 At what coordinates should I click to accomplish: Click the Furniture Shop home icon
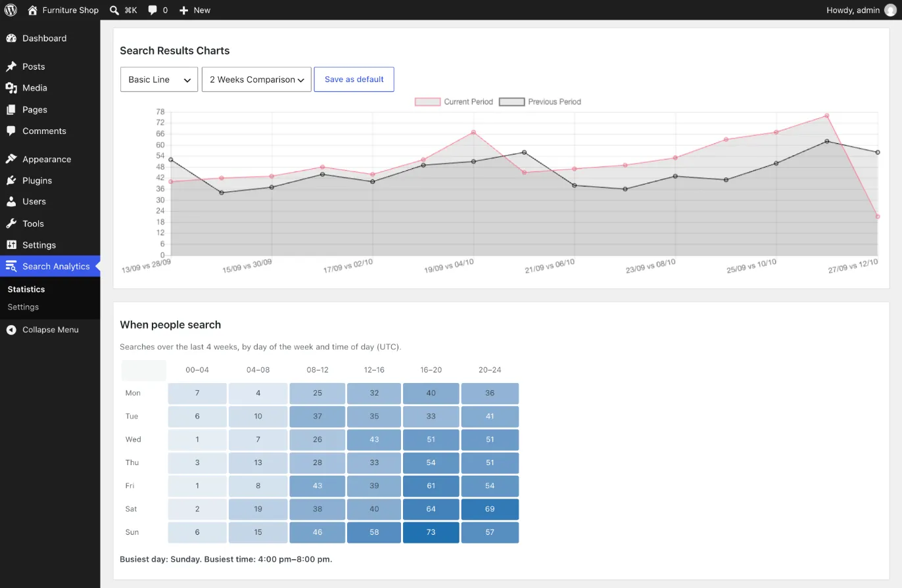point(33,10)
